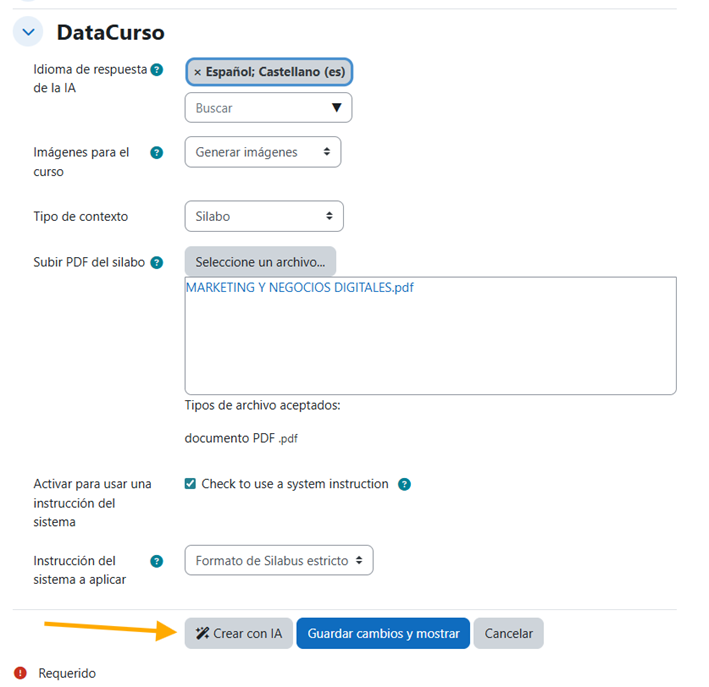
Task: Click help icon next to Idioma de respuesta
Action: tap(156, 70)
